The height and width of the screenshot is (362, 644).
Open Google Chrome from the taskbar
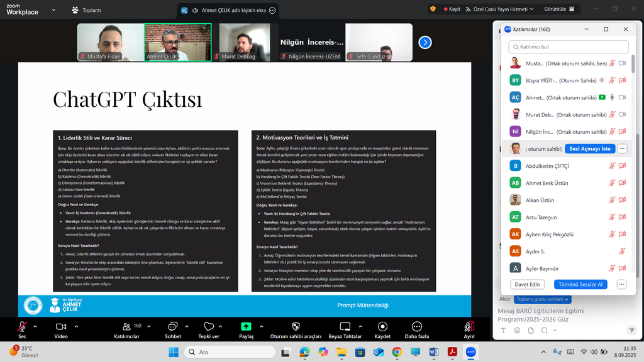[x=397, y=352]
